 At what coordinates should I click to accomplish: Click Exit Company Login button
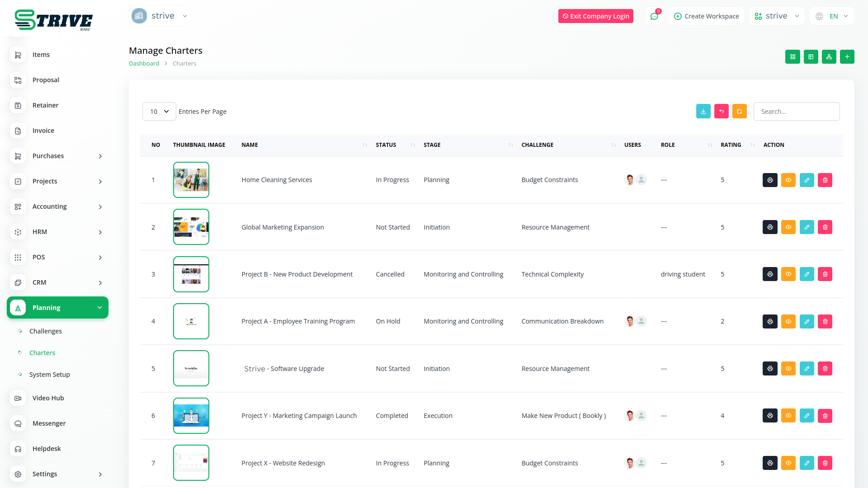click(595, 16)
